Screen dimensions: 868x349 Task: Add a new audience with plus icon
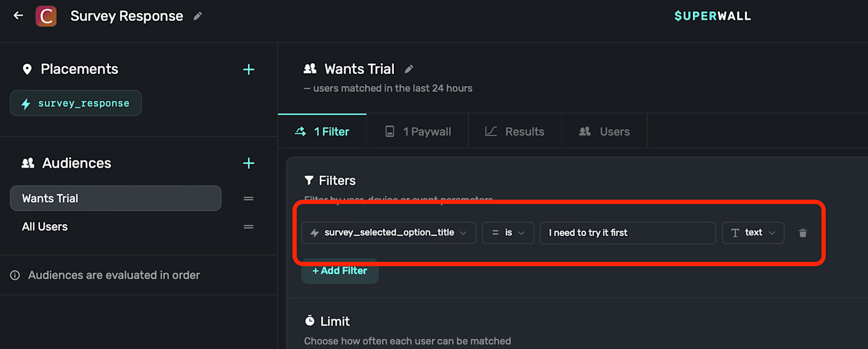249,163
